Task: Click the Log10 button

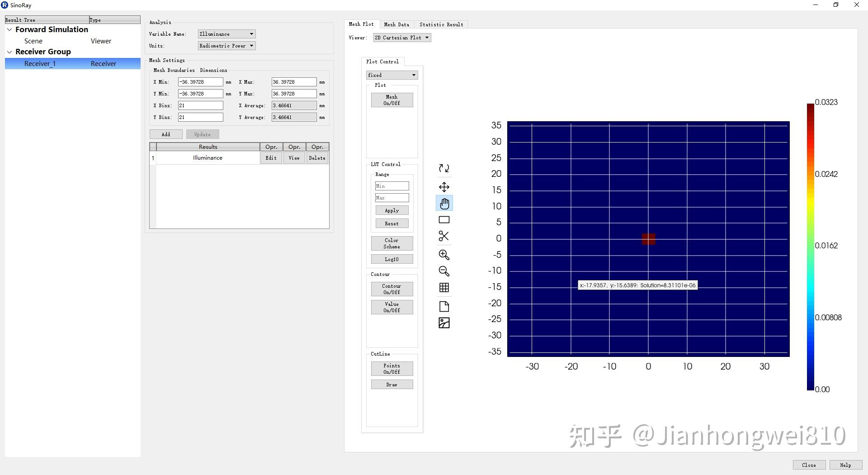Action: click(392, 259)
